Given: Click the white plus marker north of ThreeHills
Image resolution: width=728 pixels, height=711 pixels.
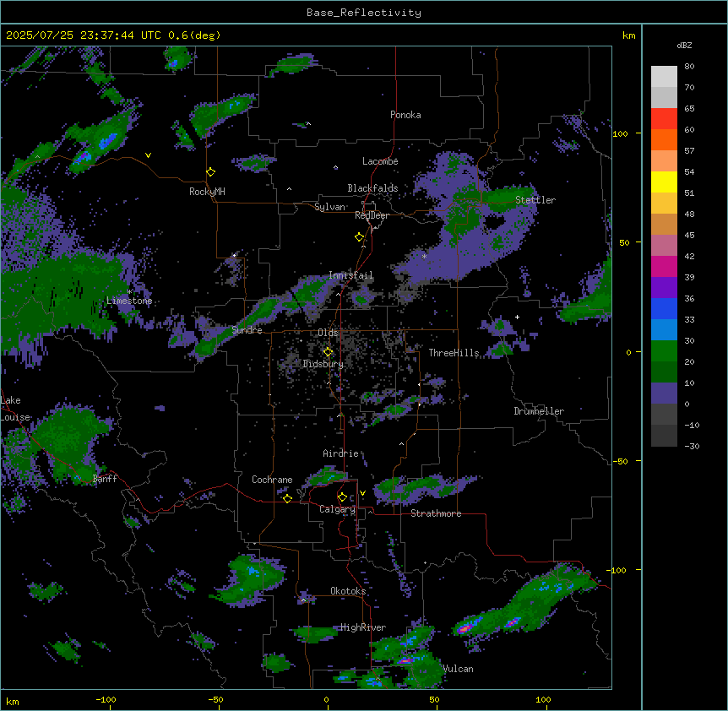Looking at the screenshot, I should pyautogui.click(x=517, y=317).
